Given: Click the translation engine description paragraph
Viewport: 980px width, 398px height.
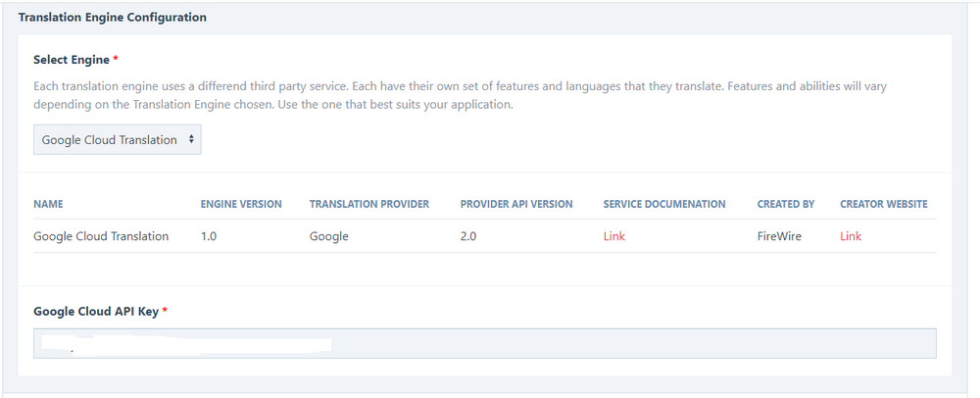Looking at the screenshot, I should click(461, 95).
